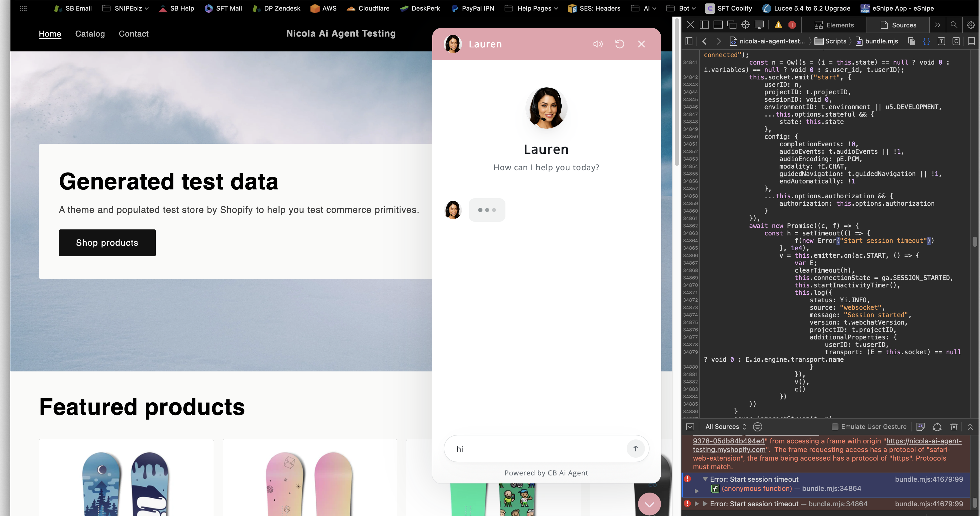Click the red errors indicator icon
Viewport: 980px width, 516px height.
coord(792,25)
